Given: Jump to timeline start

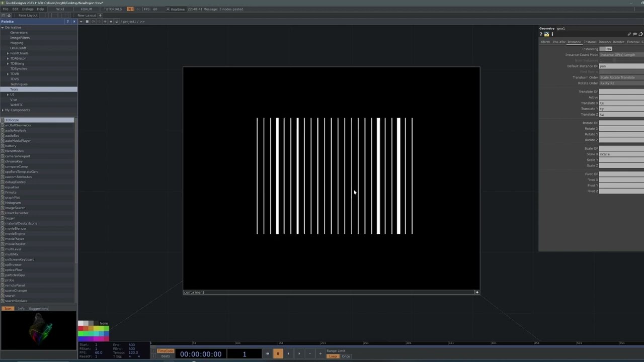Looking at the screenshot, I should 267,353.
